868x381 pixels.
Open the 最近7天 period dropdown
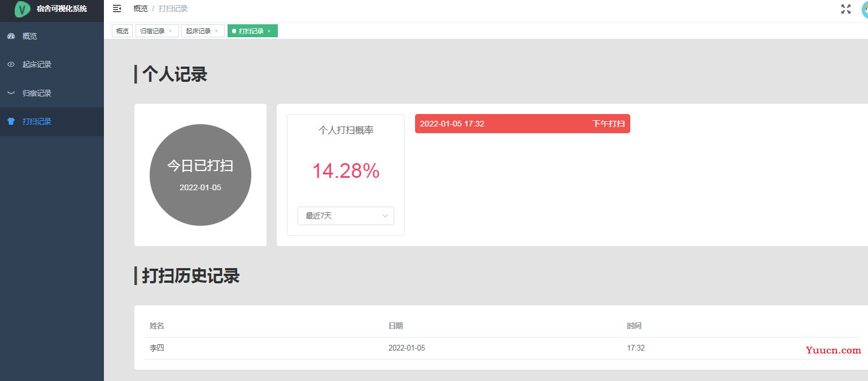[346, 216]
